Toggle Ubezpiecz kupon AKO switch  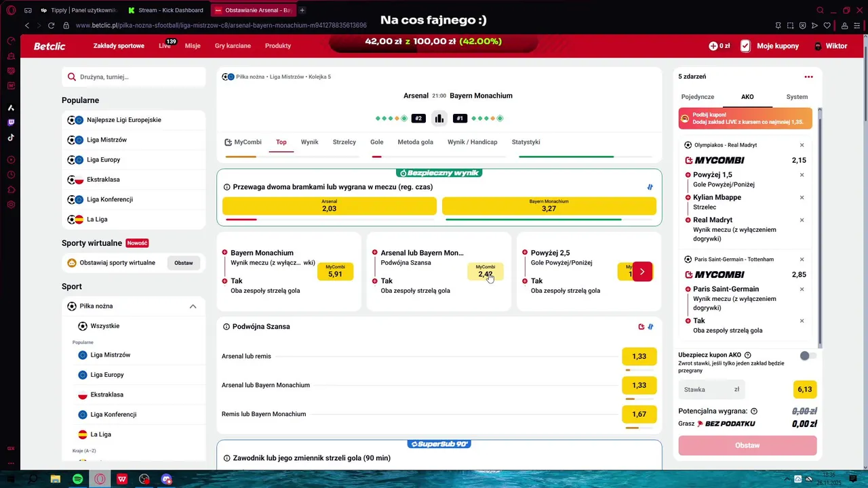click(807, 356)
